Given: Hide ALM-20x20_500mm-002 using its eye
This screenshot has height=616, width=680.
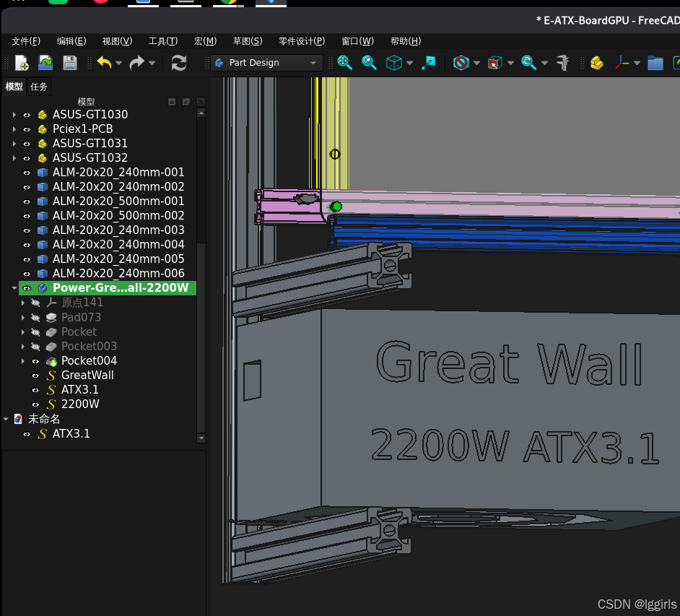Looking at the screenshot, I should (x=27, y=216).
